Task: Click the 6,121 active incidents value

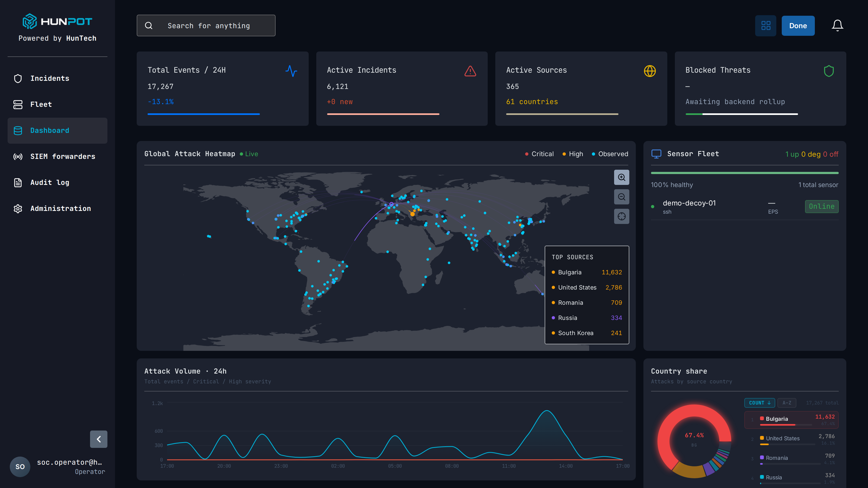Action: [x=337, y=86]
